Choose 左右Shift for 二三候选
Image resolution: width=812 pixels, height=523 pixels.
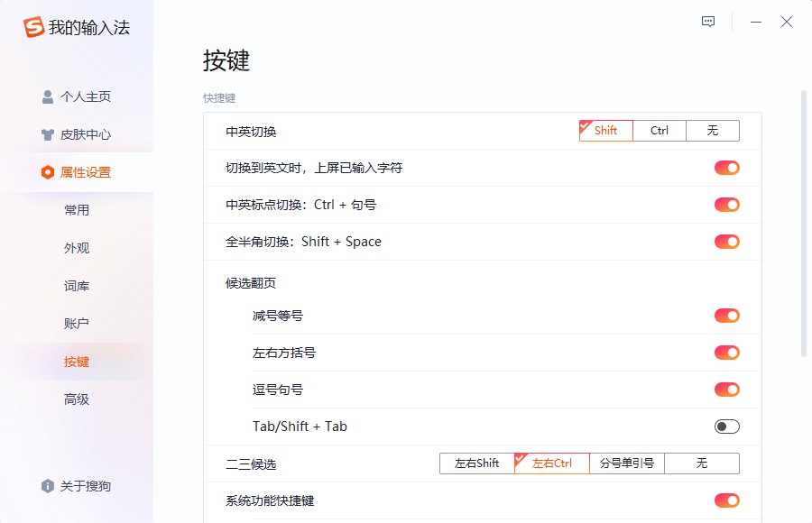click(477, 463)
